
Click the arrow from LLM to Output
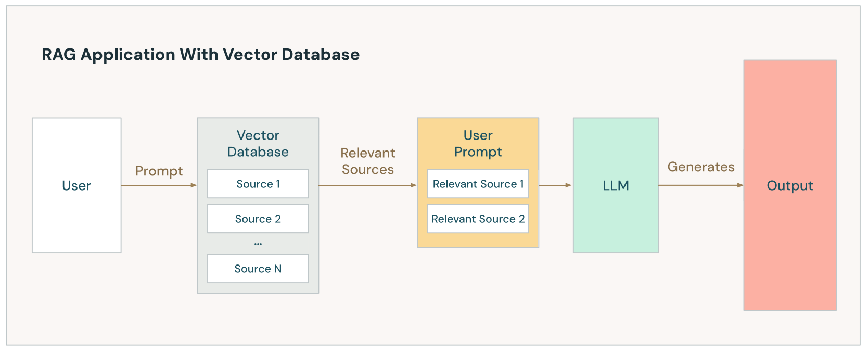click(700, 185)
